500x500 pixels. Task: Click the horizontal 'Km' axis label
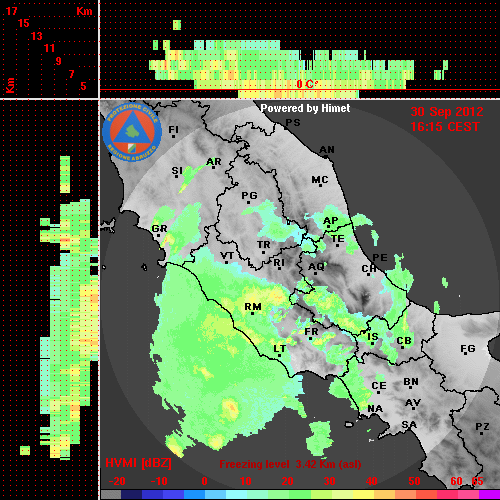[x=84, y=11]
